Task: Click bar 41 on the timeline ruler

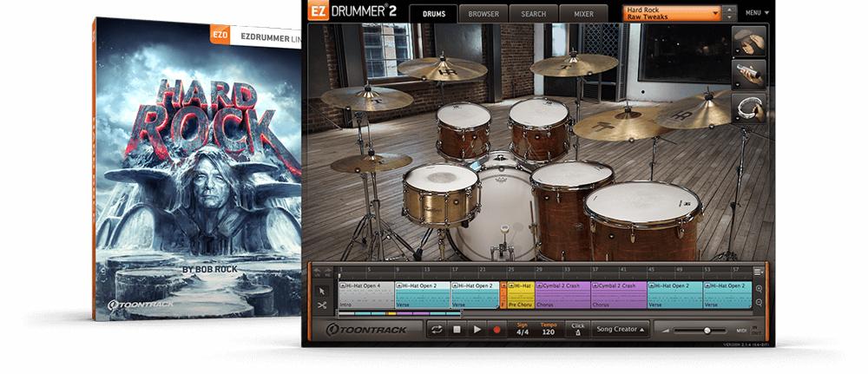Action: [x=622, y=269]
